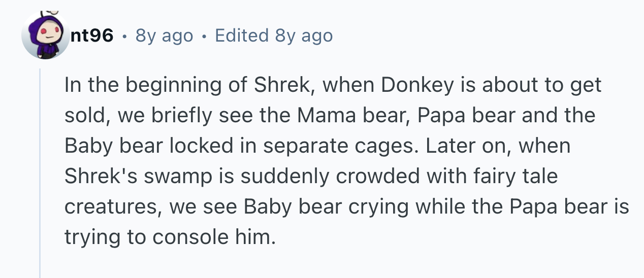Click the "Edited 8y ago" label
This screenshot has height=278, width=644.
(x=274, y=36)
